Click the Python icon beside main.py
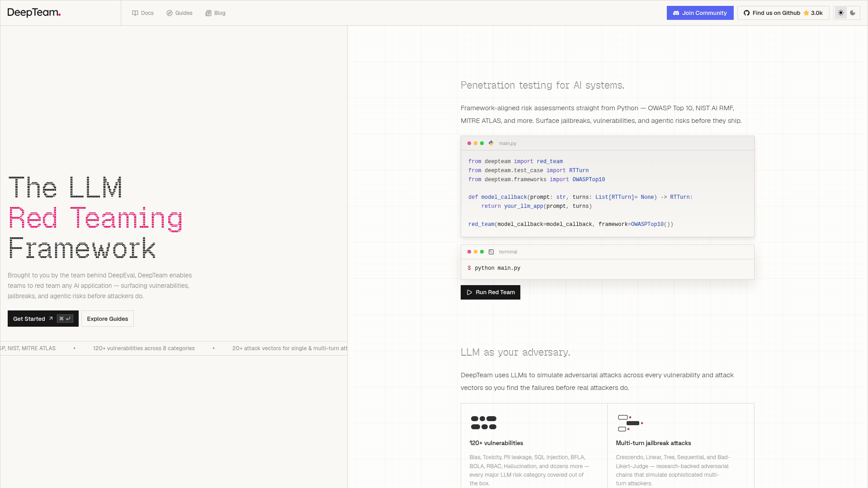Screen dimensions: 868x488 pyautogui.click(x=491, y=143)
